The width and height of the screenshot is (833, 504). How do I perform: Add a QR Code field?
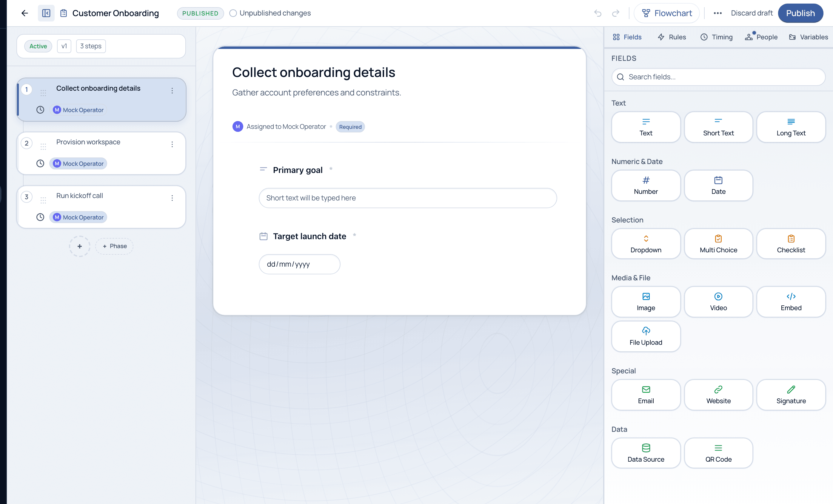(718, 453)
